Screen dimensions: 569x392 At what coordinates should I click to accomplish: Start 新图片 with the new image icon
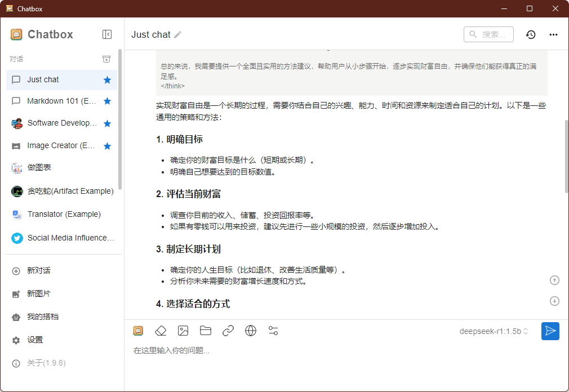(x=35, y=293)
